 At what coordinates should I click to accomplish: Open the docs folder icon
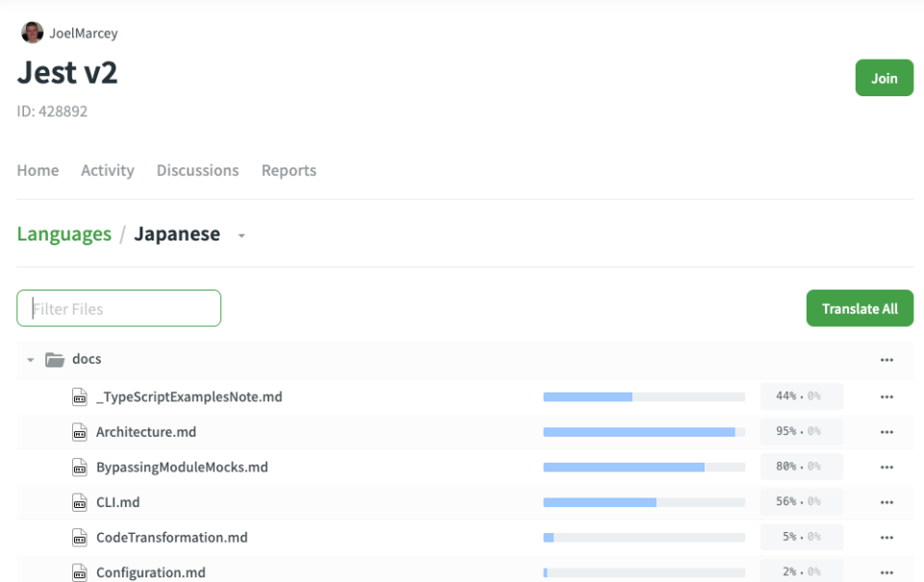point(55,360)
